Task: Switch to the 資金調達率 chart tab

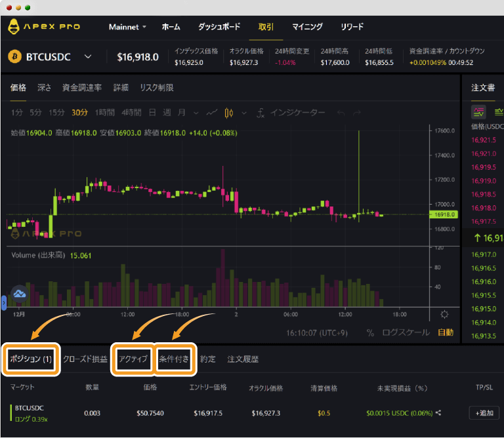Action: 82,88
